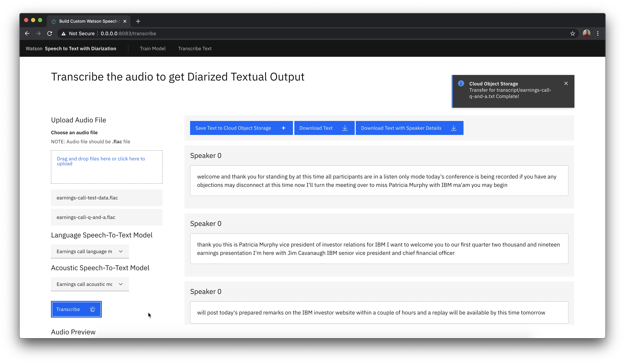Dismiss the Cloud Object Storage notification
The image size is (625, 364).
[566, 83]
